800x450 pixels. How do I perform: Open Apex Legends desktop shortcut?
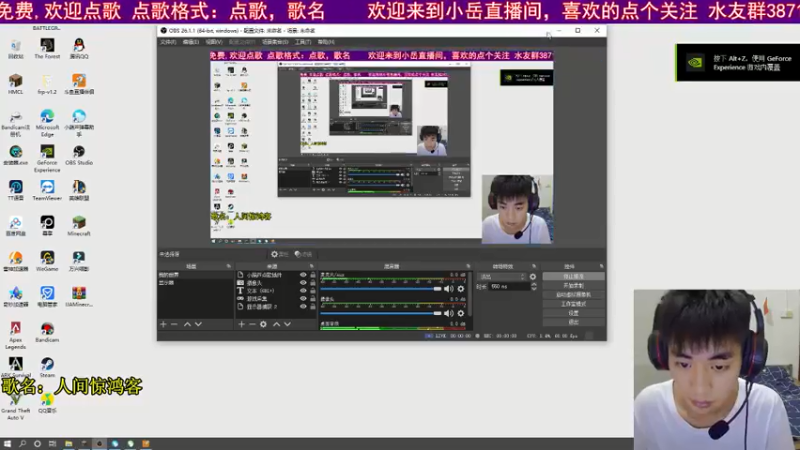15,335
